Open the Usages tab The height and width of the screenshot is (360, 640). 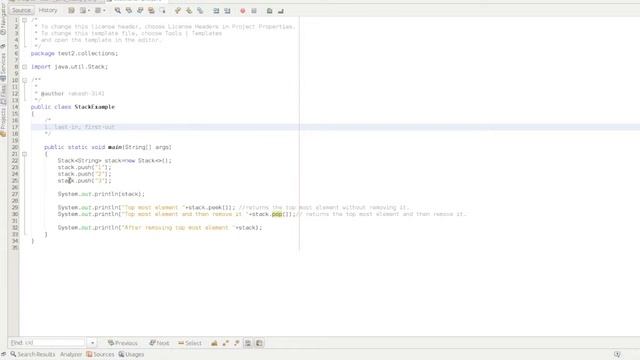[131, 354]
